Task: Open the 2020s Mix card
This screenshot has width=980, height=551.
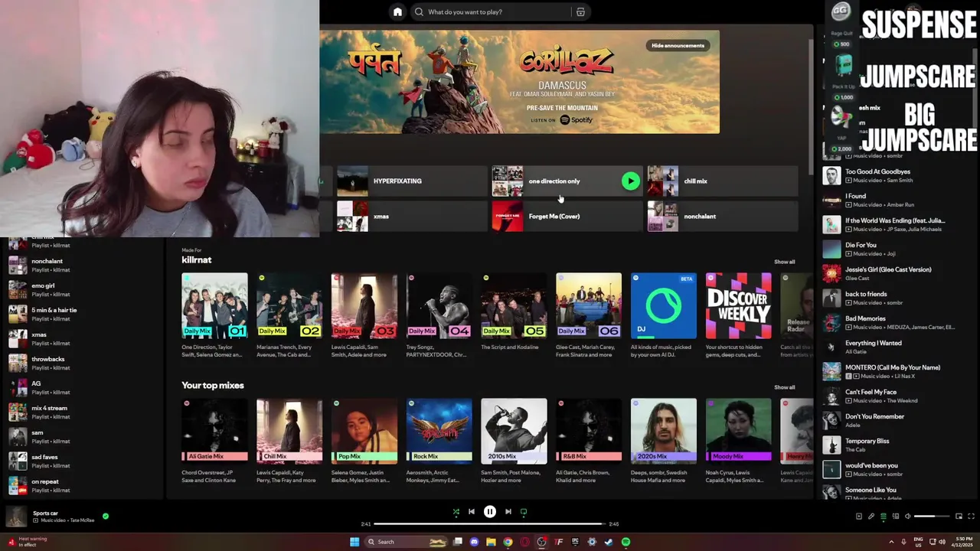Action: [x=664, y=441]
